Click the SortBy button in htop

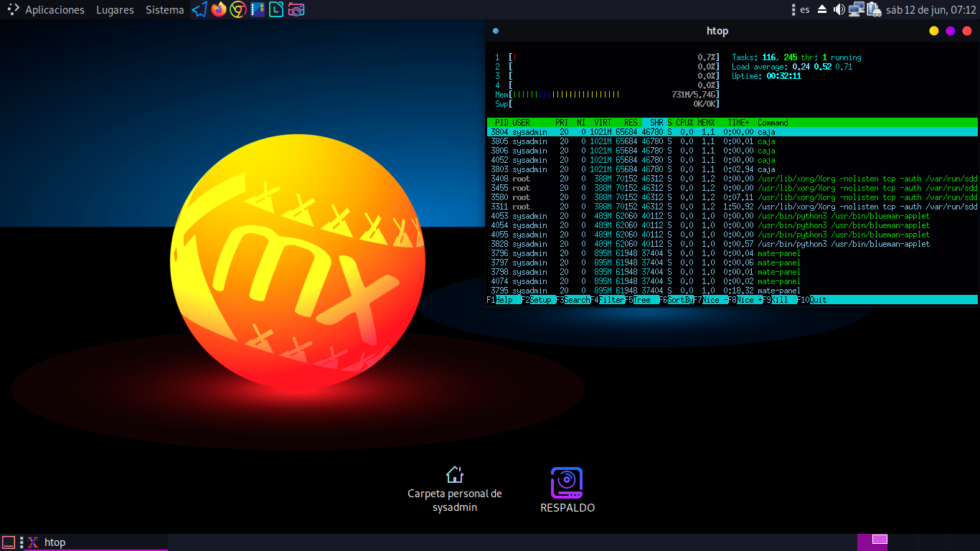click(680, 300)
